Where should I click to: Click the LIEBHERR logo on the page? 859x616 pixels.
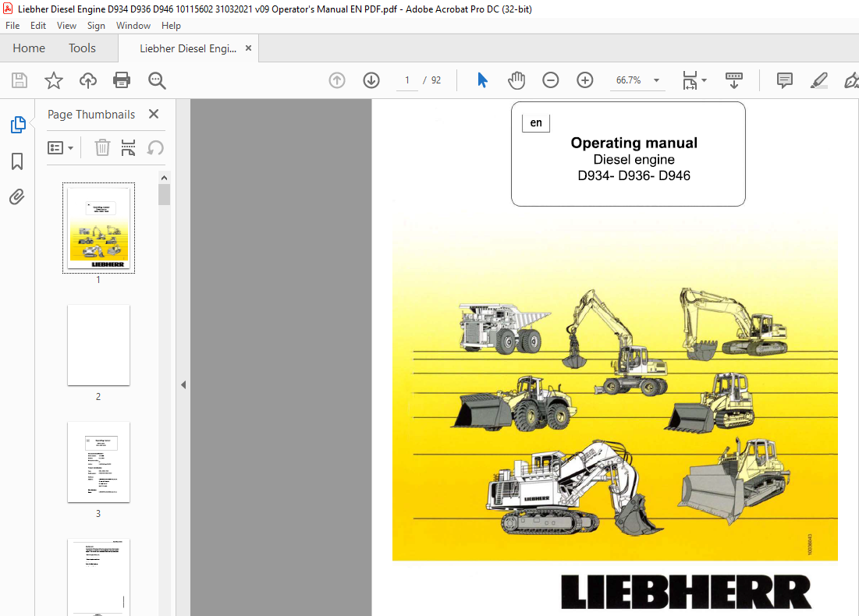click(x=686, y=592)
